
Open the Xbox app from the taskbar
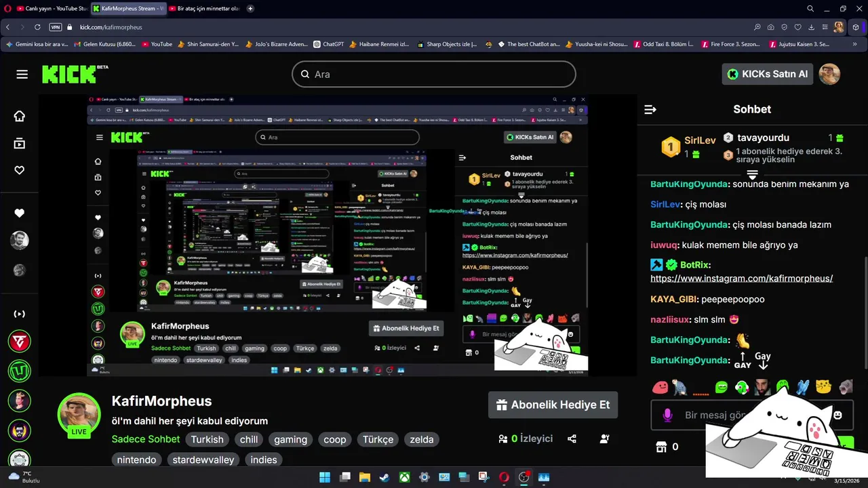[x=404, y=477]
